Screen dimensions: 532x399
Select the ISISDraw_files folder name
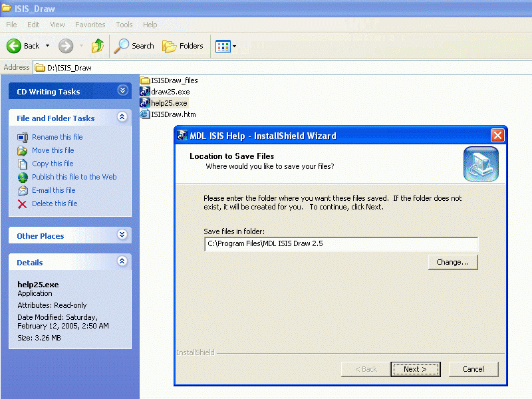pos(174,80)
